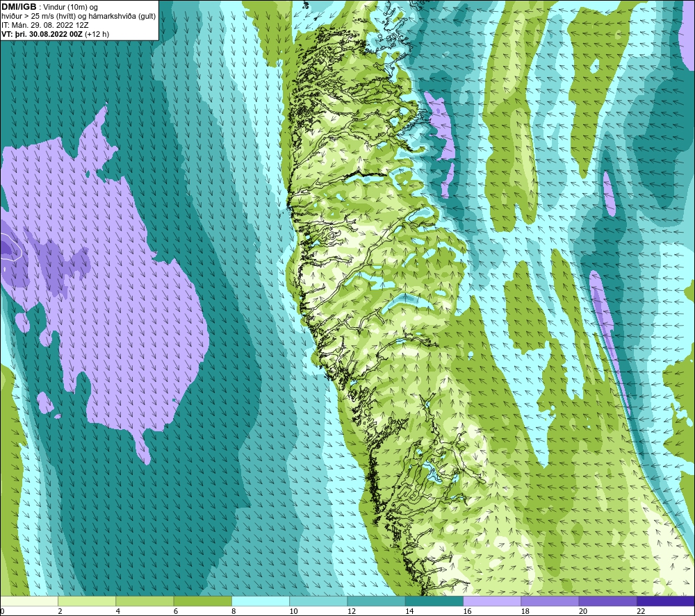695x616 pixels.
Task: Click the dark teal 14–16 m/s legend swatch
Action: (x=434, y=601)
